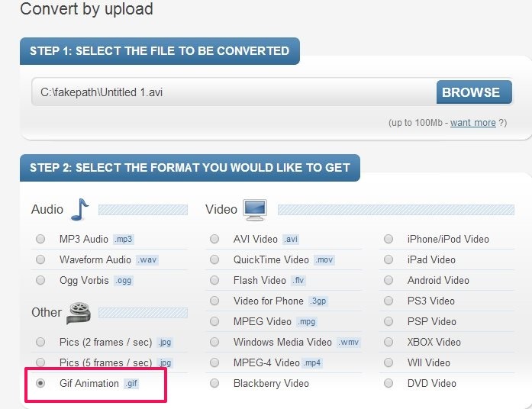Choose Android Video preset
532x409 pixels.
click(389, 280)
